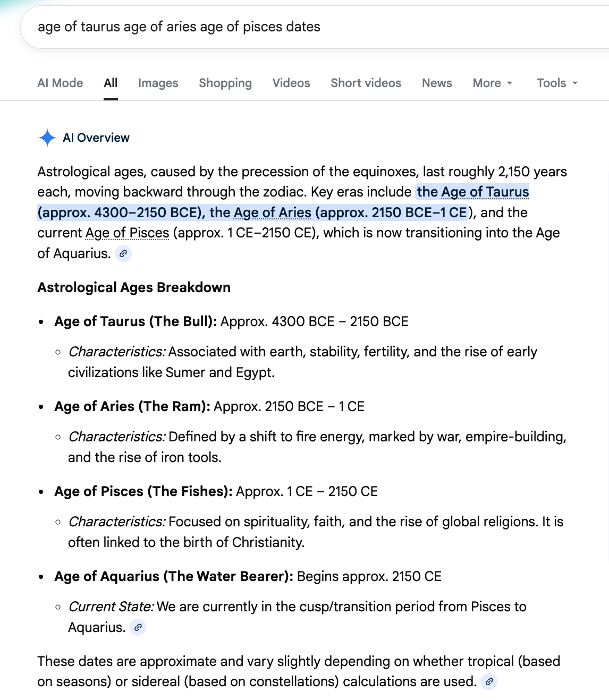Screen dimensions: 609x700
Task: Go to the Images tab
Action: [158, 83]
